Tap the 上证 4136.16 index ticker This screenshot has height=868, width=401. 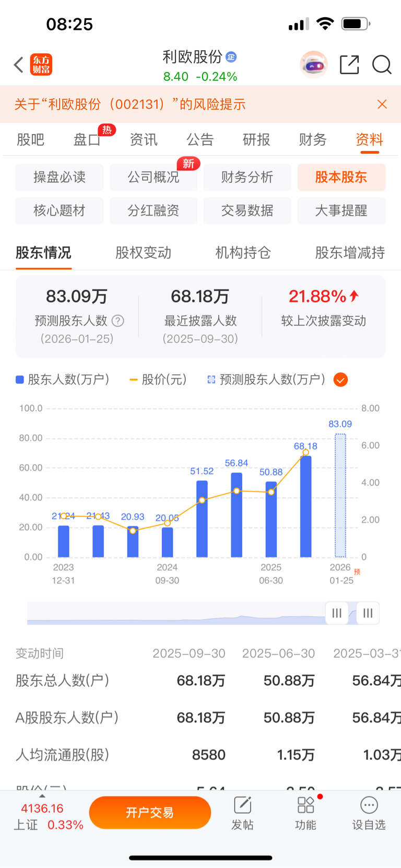point(49,816)
